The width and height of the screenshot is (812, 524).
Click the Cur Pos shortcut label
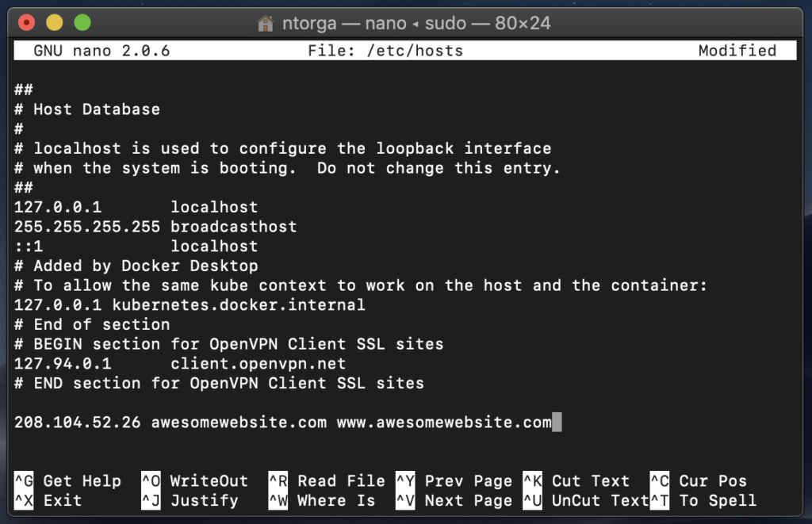point(711,480)
